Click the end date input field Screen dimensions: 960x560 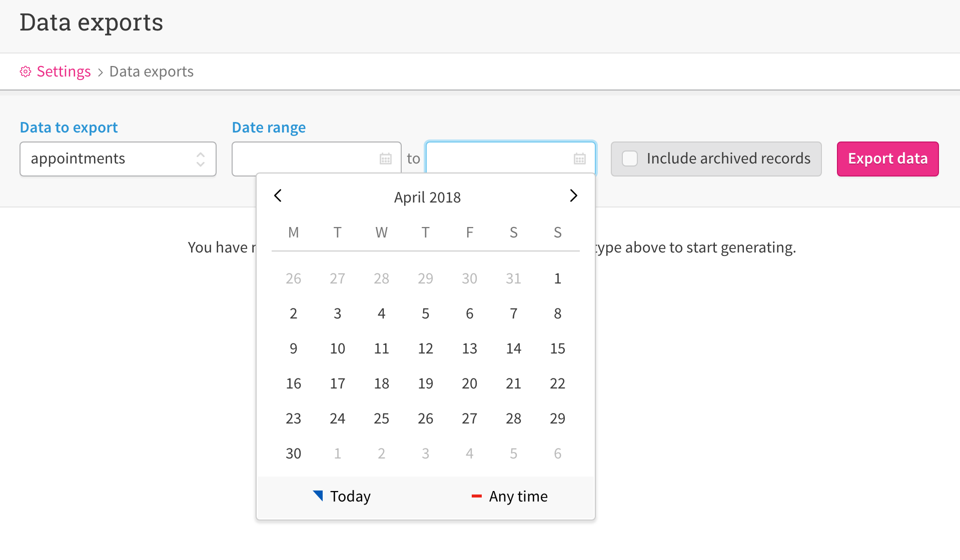pyautogui.click(x=500, y=158)
